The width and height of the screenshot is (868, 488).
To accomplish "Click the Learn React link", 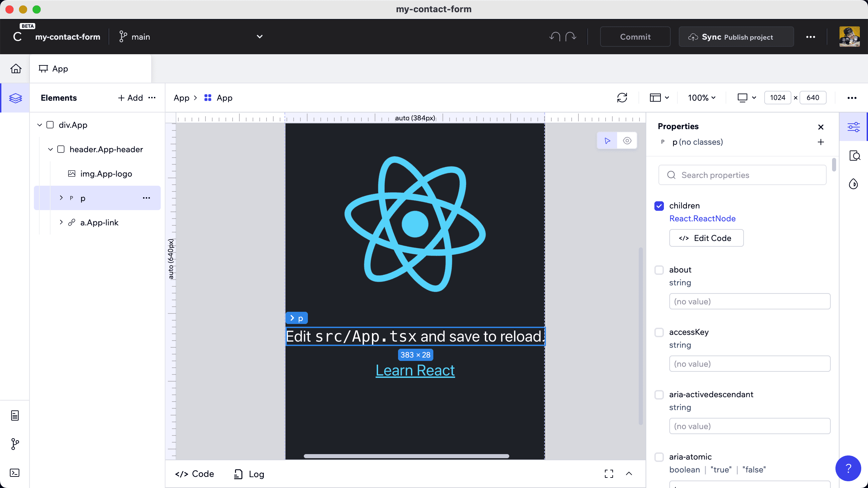I will (415, 370).
